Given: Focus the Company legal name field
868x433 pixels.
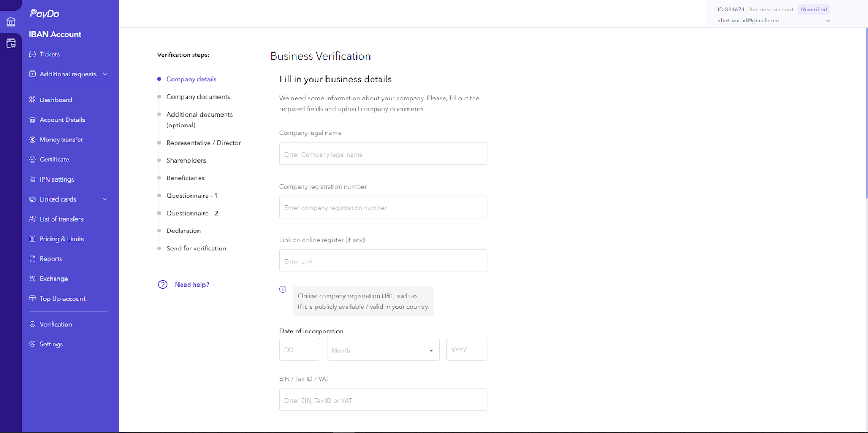Looking at the screenshot, I should click(x=383, y=154).
